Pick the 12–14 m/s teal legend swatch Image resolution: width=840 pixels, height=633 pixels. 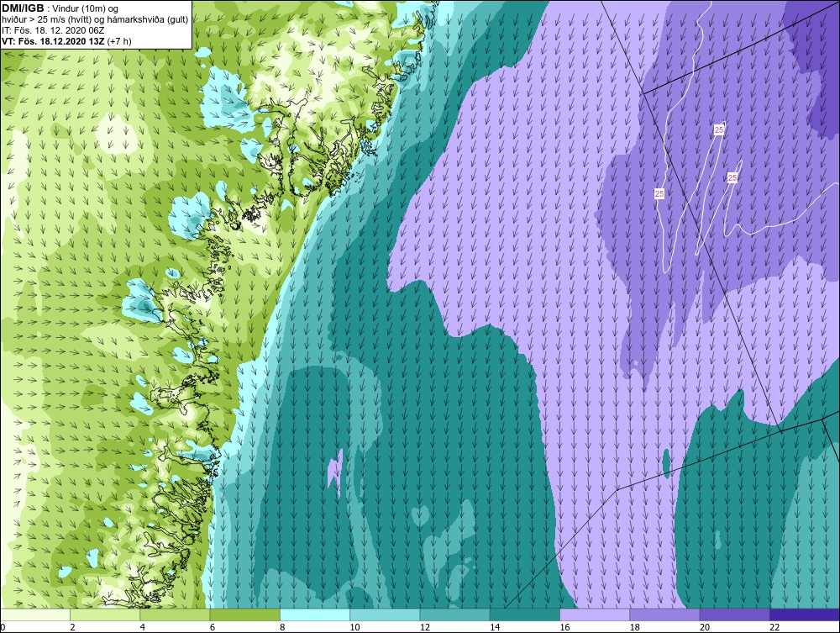[x=454, y=615]
